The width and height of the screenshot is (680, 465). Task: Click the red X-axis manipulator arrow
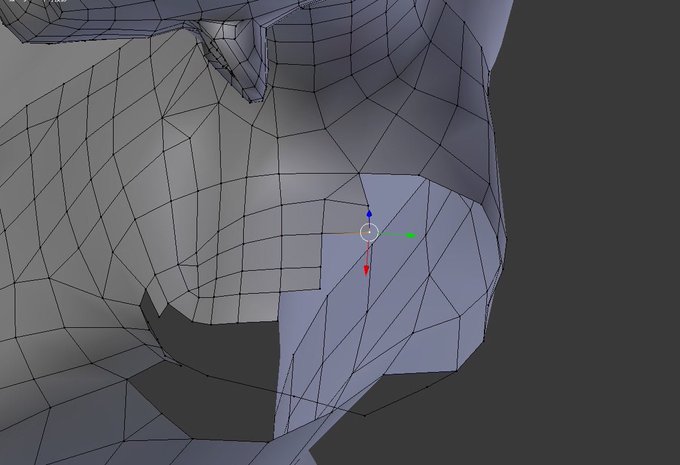click(366, 271)
